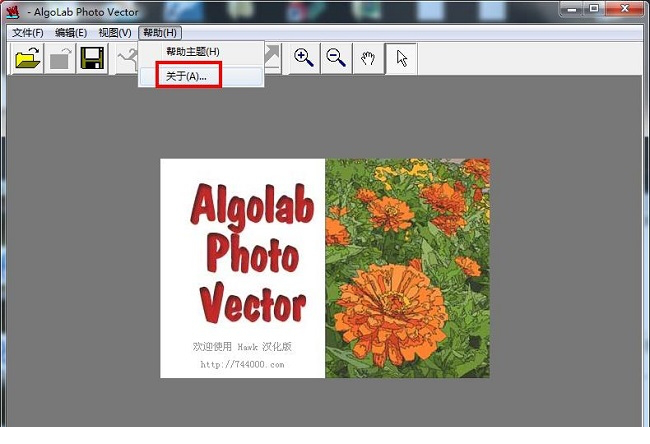Click the grayed-out second toolbar icon
The image size is (650, 444).
[60, 58]
